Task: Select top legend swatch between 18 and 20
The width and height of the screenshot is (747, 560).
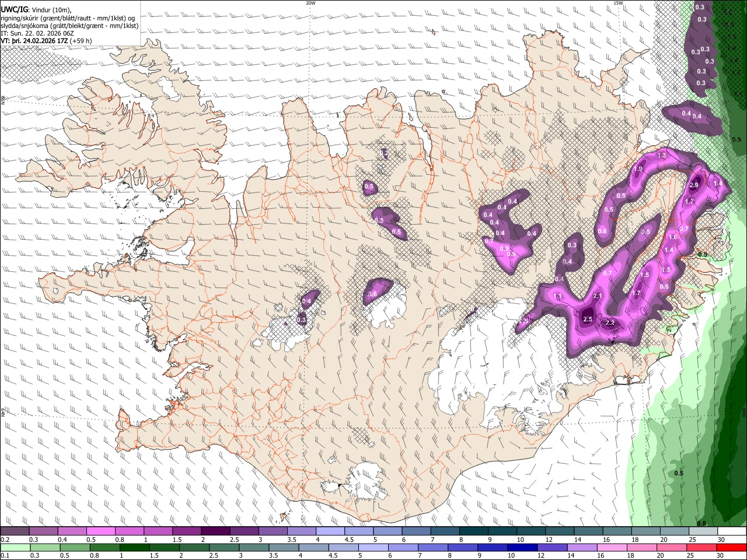Action: point(647,531)
